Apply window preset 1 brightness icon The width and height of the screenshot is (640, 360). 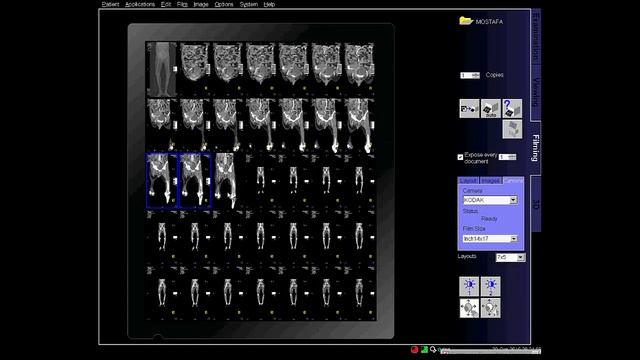coord(469,286)
